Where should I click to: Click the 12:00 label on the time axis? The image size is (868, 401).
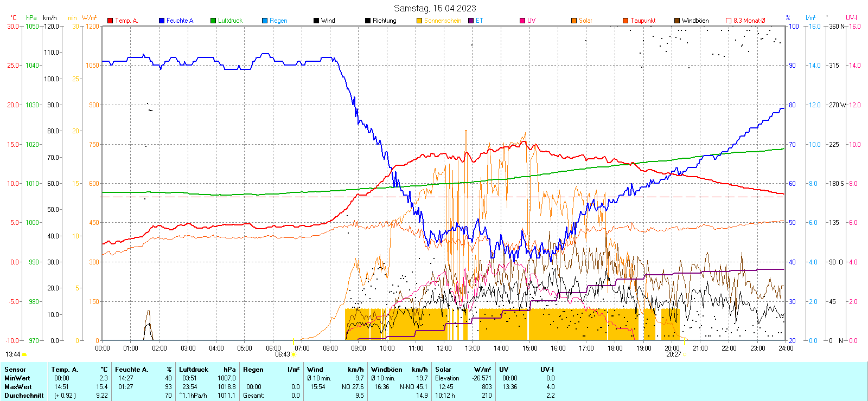[x=444, y=348]
